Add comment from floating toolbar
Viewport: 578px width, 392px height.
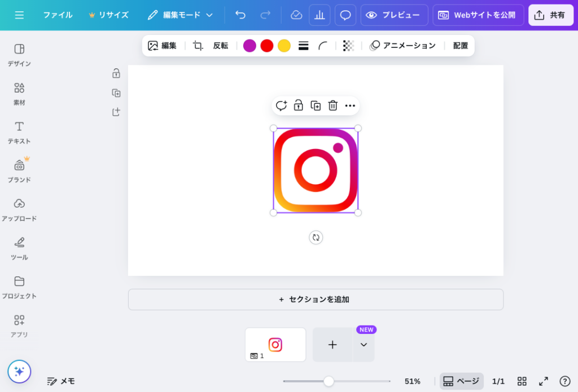pos(281,105)
